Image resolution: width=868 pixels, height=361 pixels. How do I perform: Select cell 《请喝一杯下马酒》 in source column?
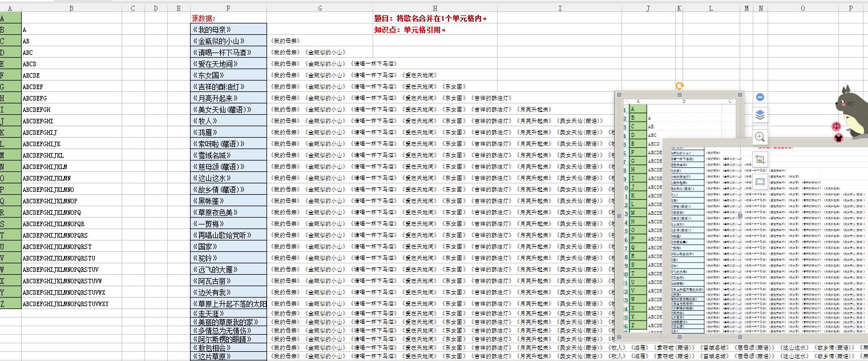coord(228,53)
